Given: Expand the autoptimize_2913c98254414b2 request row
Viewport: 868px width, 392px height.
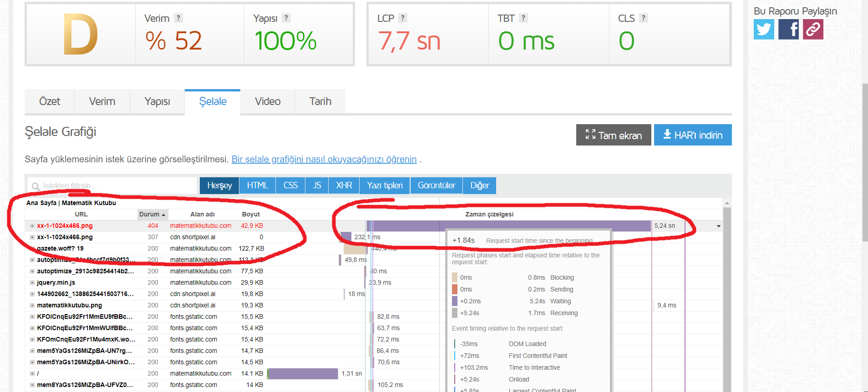Looking at the screenshot, I should [32, 271].
